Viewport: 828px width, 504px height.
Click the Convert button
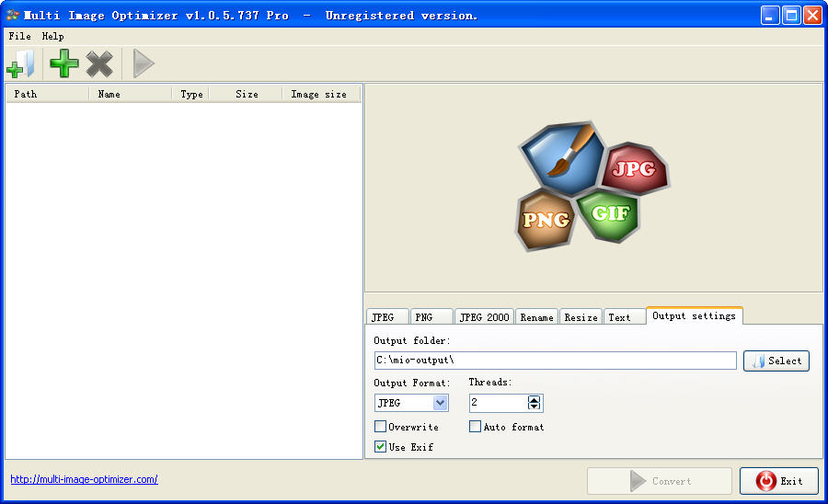point(660,481)
